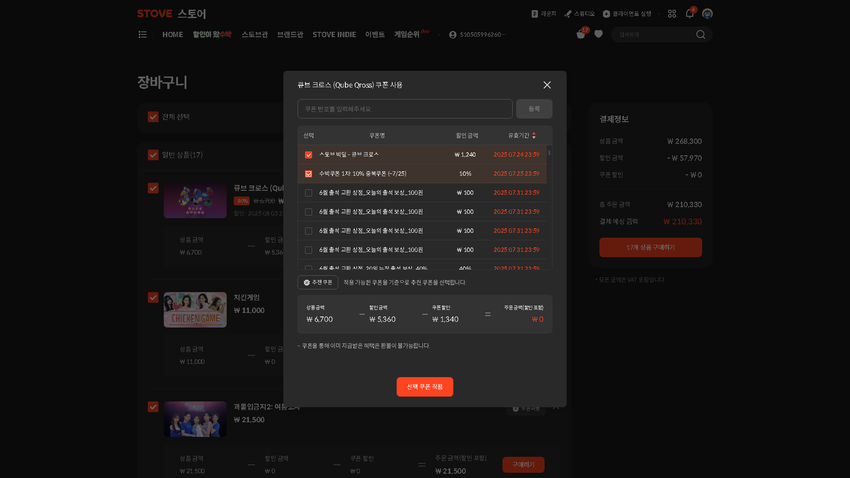Click the 2025.07.24 23:59 expiry date
Image resolution: width=850 pixels, height=478 pixels.
point(516,155)
